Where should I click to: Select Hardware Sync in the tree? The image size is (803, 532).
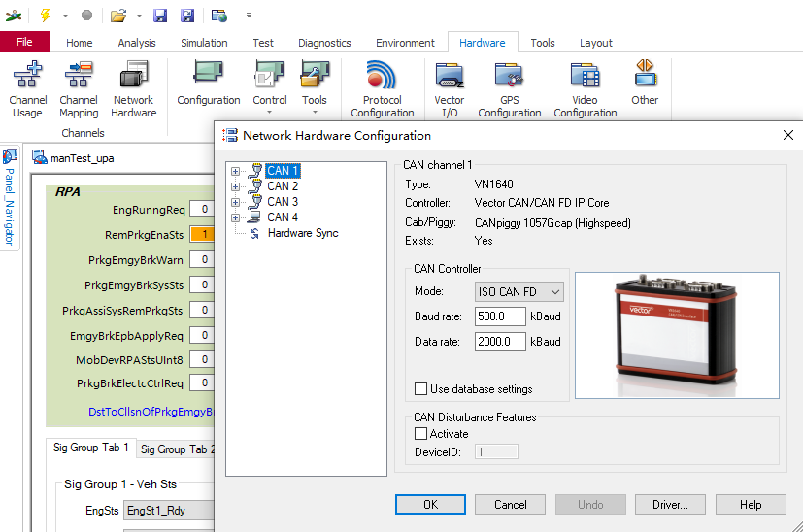(303, 233)
